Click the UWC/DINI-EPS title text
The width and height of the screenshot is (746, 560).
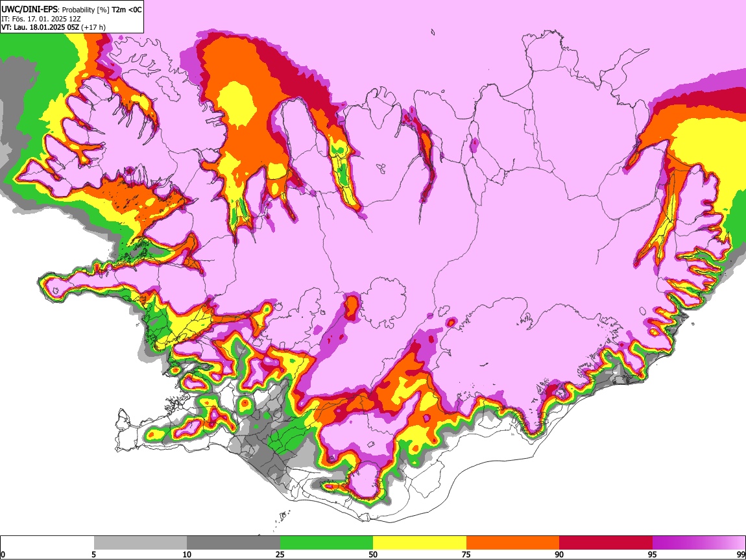[x=29, y=10]
